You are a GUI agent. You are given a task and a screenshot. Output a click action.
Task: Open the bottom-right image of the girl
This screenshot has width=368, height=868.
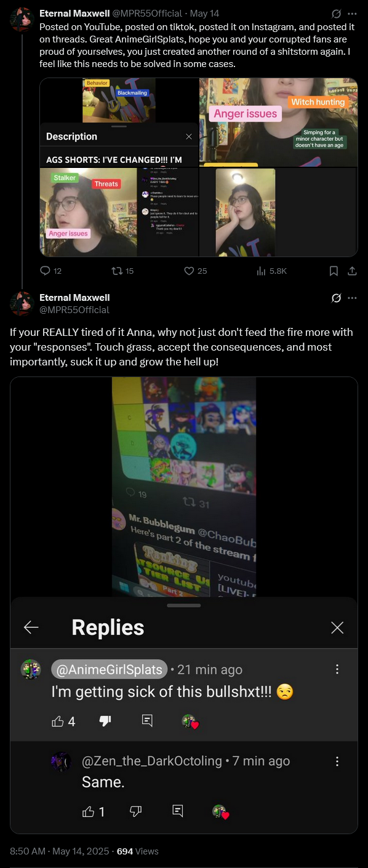point(278,212)
